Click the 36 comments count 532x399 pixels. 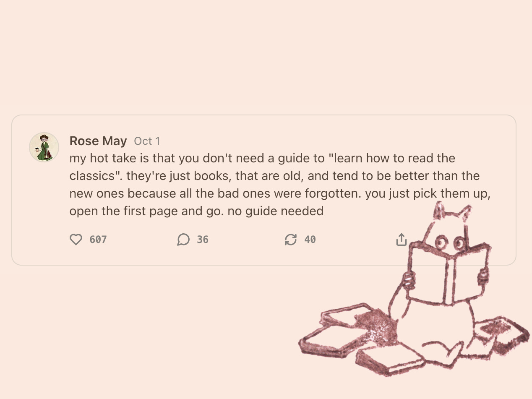click(x=203, y=240)
